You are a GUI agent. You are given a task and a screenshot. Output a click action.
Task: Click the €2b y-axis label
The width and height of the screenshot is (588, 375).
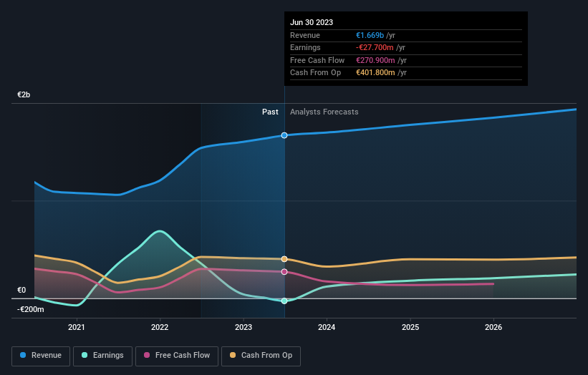tap(24, 94)
